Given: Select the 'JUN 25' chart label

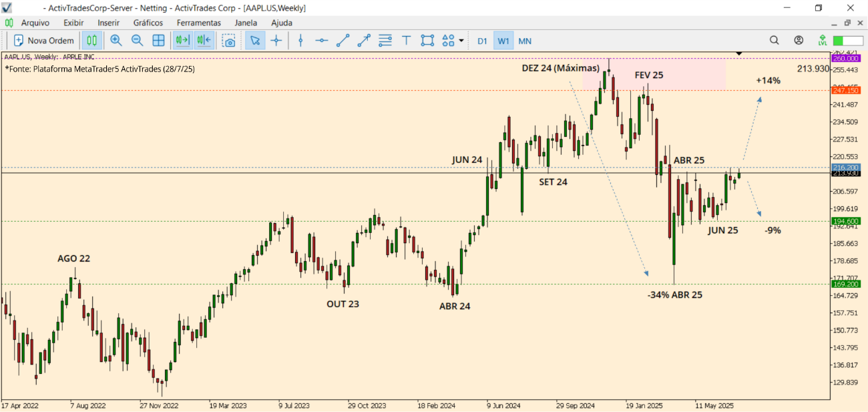Looking at the screenshot, I should (x=723, y=230).
